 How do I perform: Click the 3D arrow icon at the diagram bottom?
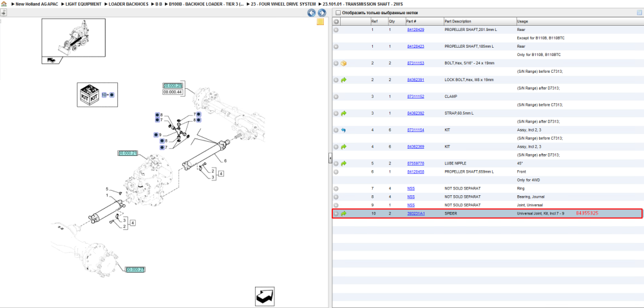[x=265, y=296]
